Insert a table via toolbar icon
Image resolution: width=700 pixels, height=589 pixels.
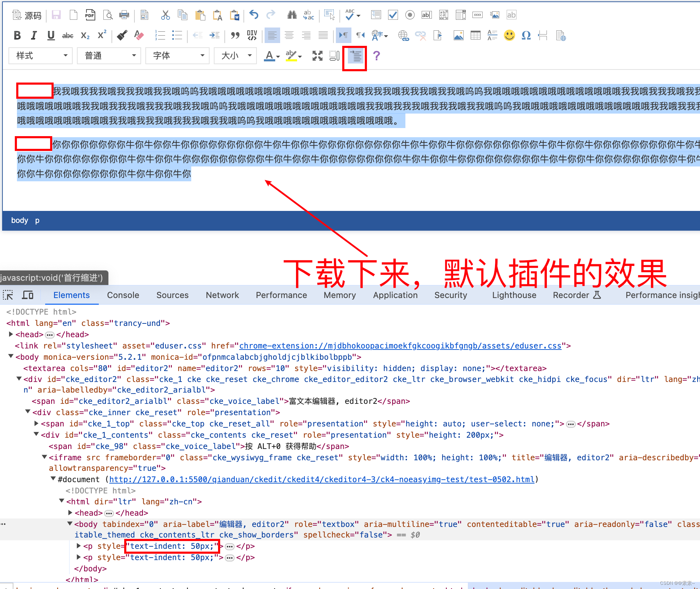(x=475, y=35)
